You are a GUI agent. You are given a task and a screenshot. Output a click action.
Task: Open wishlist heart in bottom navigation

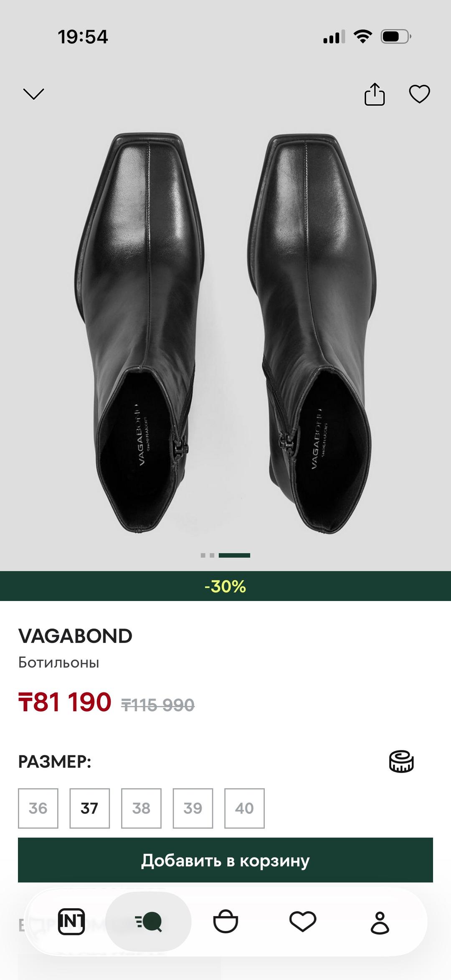(303, 922)
